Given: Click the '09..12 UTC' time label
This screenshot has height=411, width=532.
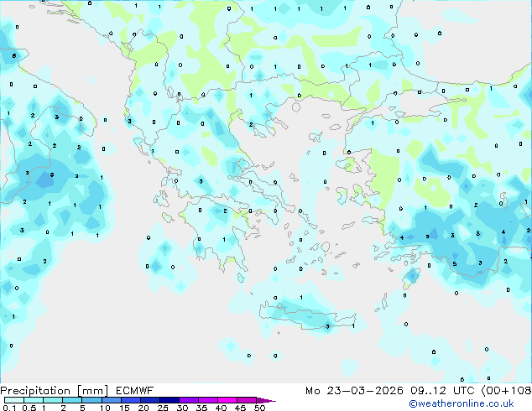Looking at the screenshot, I should tap(442, 391).
